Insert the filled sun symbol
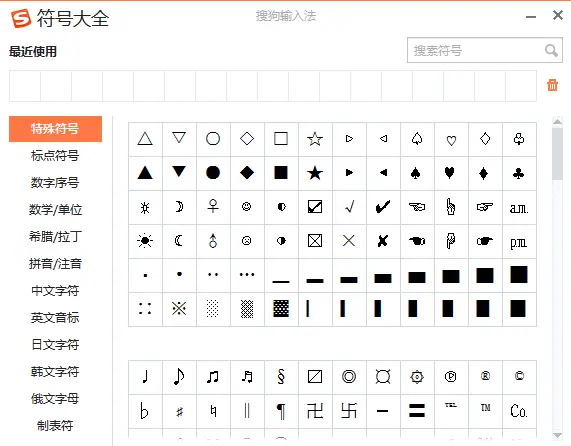571x446 pixels. (145, 241)
